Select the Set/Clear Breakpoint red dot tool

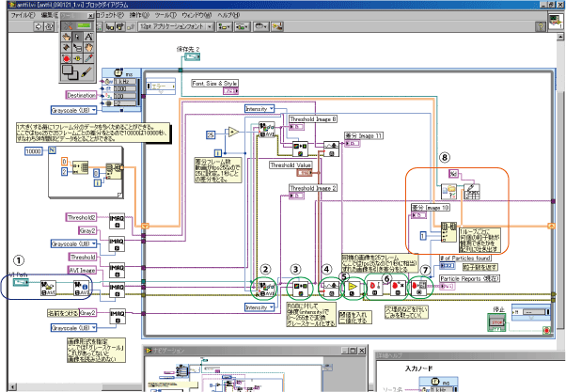(x=66, y=58)
